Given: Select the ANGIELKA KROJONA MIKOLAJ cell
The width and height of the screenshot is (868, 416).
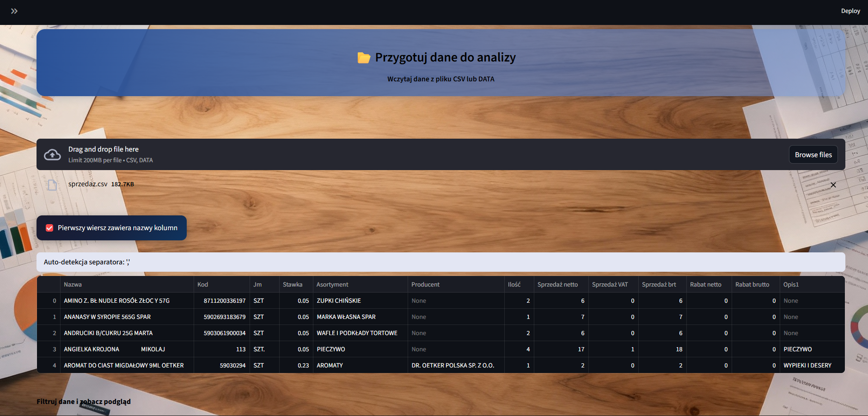Looking at the screenshot, I should [127, 349].
